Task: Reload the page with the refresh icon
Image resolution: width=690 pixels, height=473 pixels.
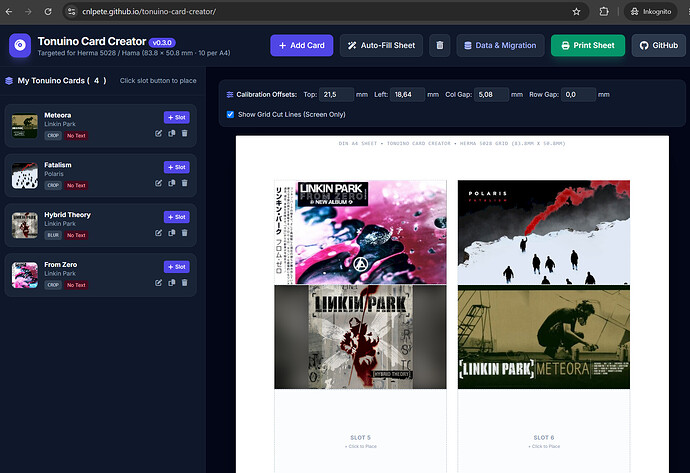Action: (48, 12)
